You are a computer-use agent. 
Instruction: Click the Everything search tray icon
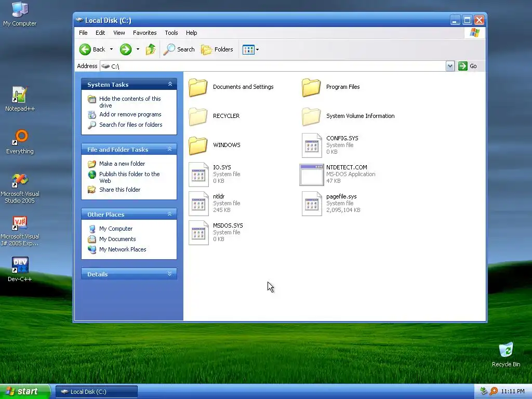[x=494, y=391]
